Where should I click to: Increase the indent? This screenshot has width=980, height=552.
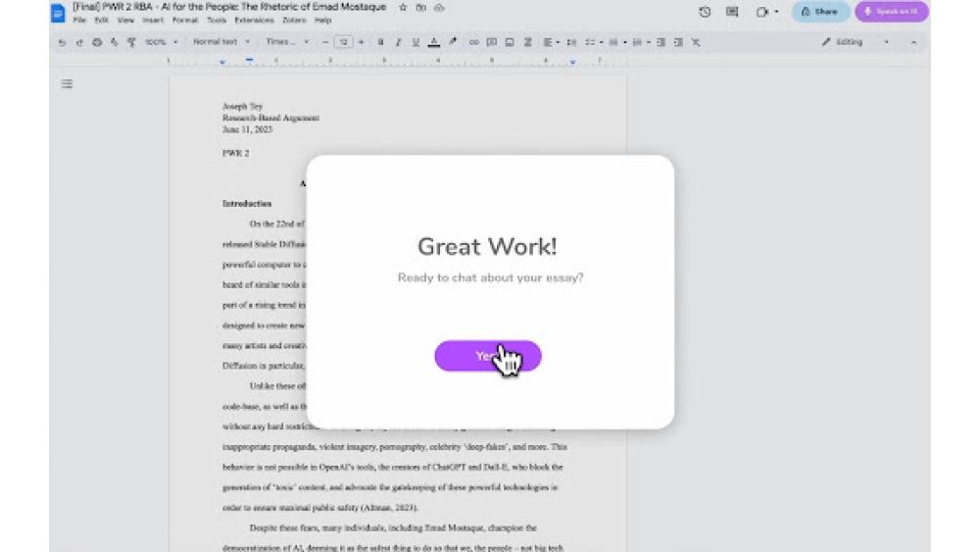pyautogui.click(x=678, y=42)
